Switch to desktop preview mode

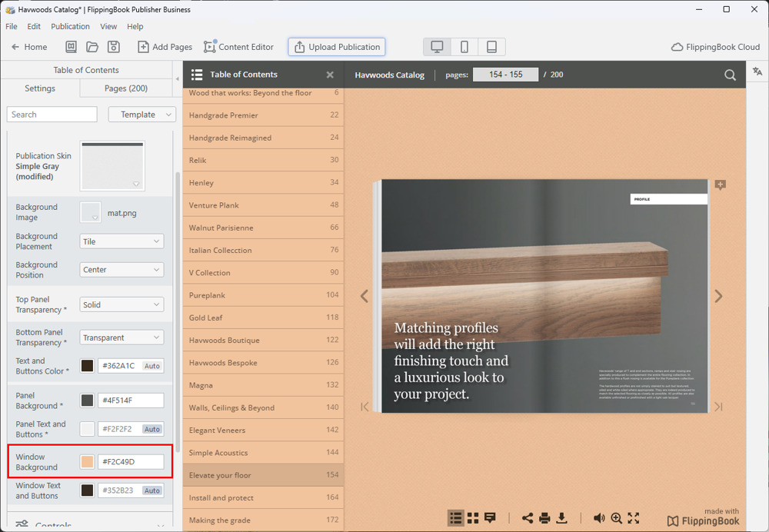(x=437, y=47)
